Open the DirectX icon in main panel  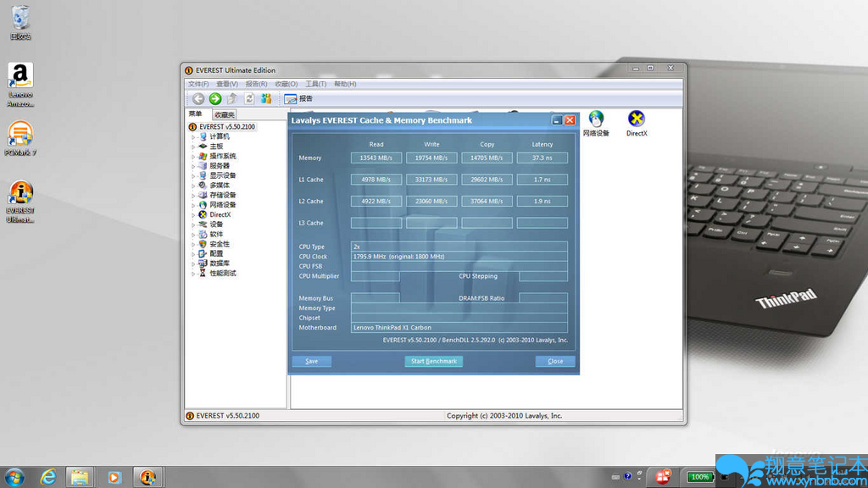tap(637, 124)
